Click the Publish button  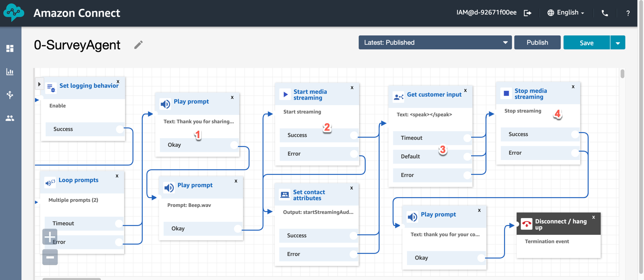tap(537, 42)
